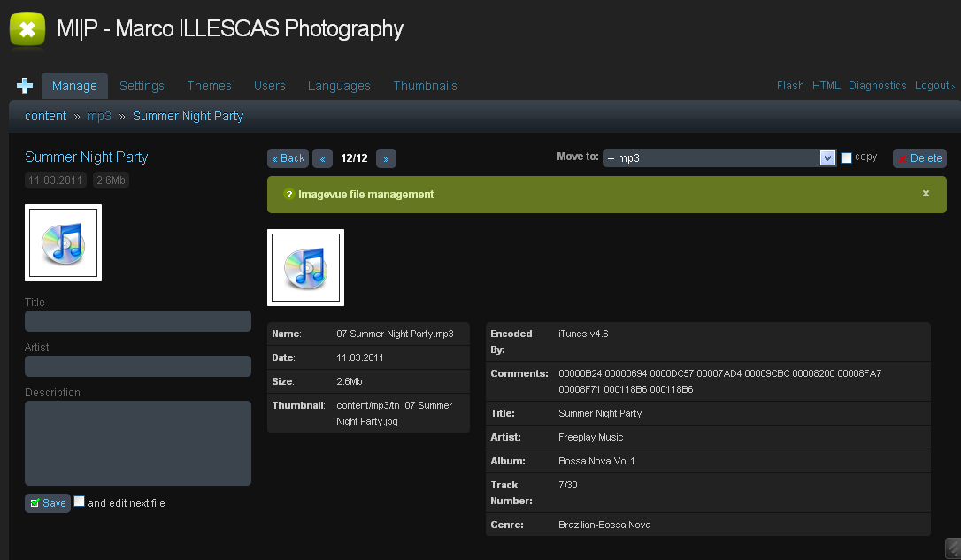
Task: Open the Settings tab
Action: point(142,86)
